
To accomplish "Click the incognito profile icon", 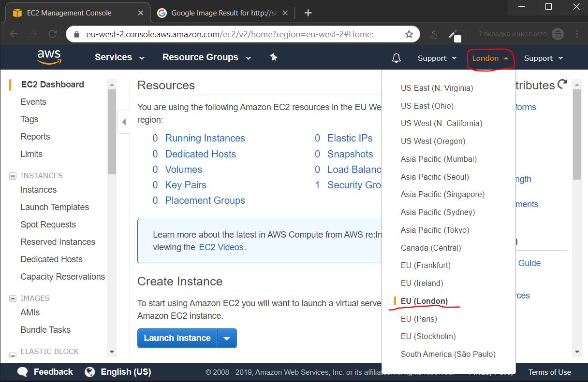I will pyautogui.click(x=557, y=34).
